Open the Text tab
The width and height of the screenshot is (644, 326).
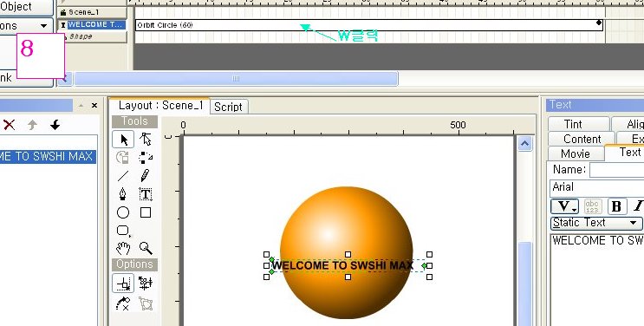pyautogui.click(x=625, y=152)
